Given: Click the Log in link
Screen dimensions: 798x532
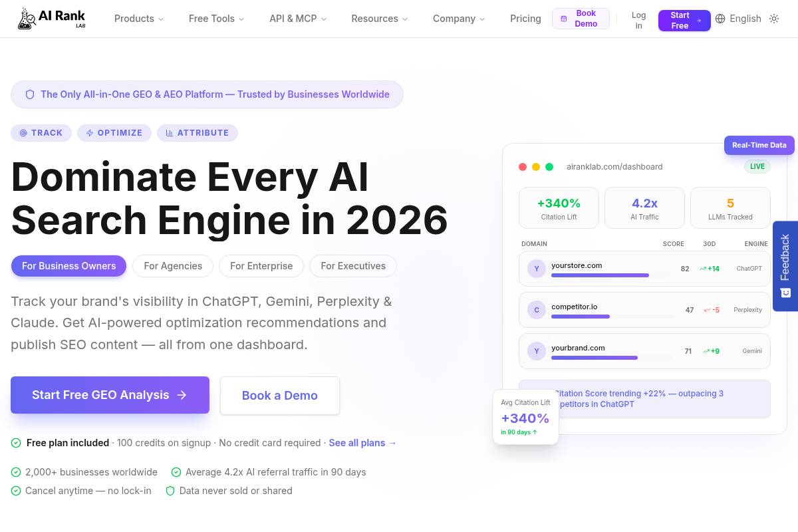Looking at the screenshot, I should coord(638,20).
